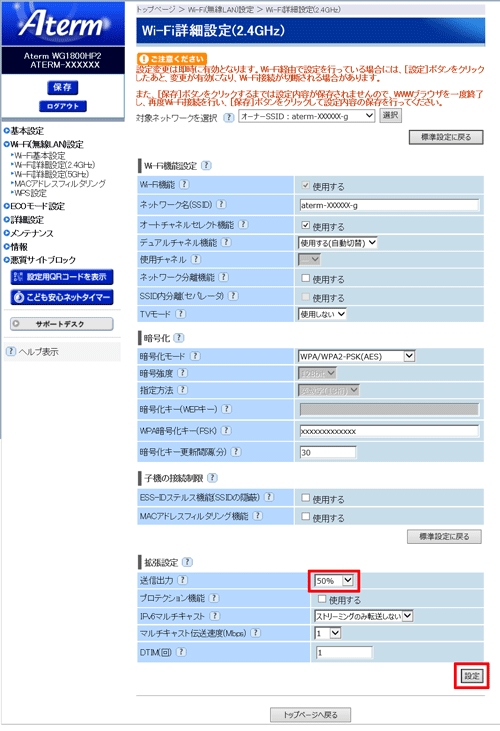Open TVモード 使用しない dropdown
Screen dimensions: 500x731
tap(322, 314)
